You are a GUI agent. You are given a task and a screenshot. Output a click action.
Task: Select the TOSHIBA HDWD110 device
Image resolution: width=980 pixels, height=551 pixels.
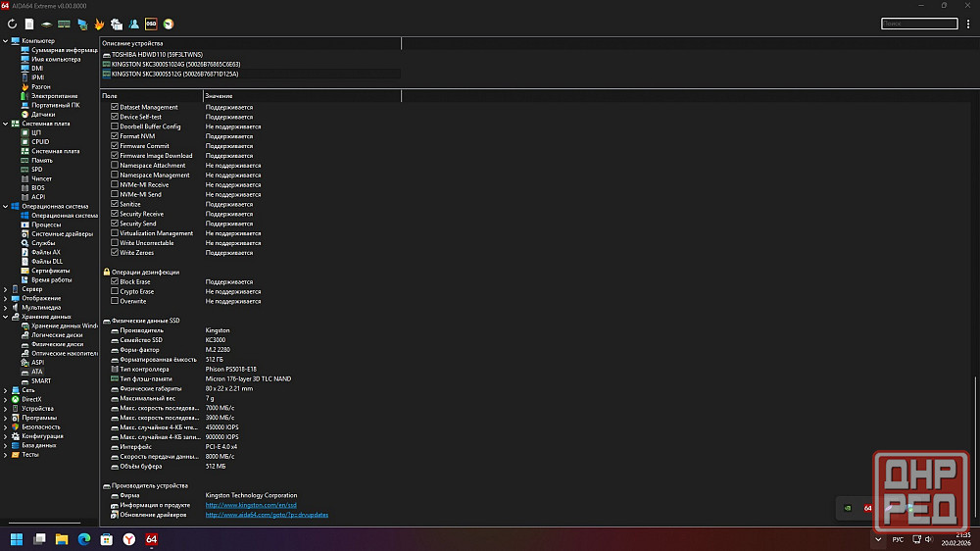pos(156,55)
